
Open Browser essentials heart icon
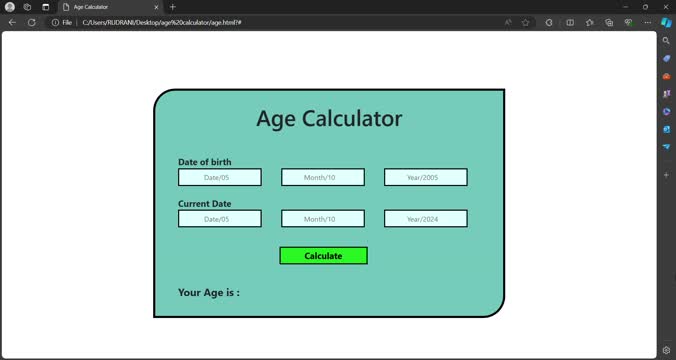coord(628,22)
